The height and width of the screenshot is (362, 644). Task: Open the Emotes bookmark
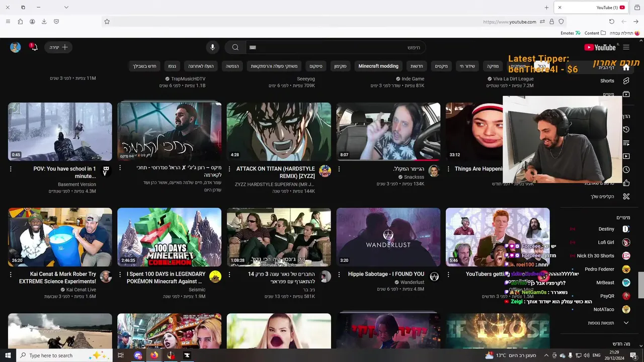coord(571,33)
